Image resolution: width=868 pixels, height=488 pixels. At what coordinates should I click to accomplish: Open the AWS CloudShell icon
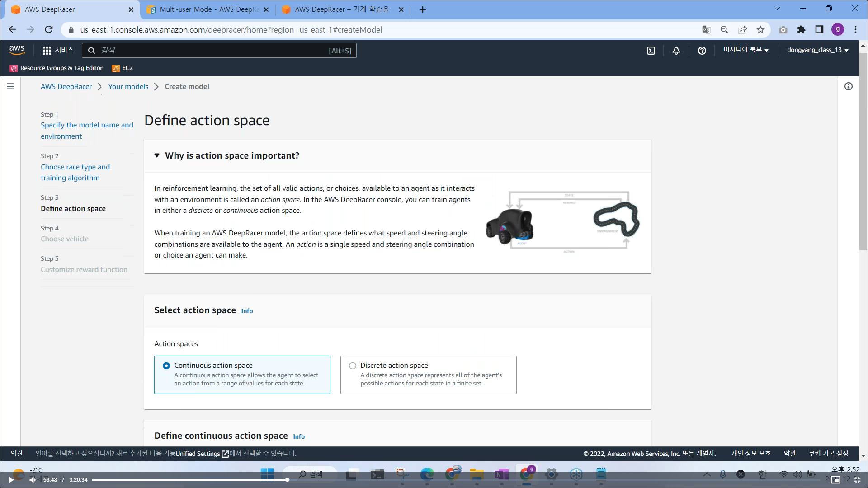[x=651, y=51]
